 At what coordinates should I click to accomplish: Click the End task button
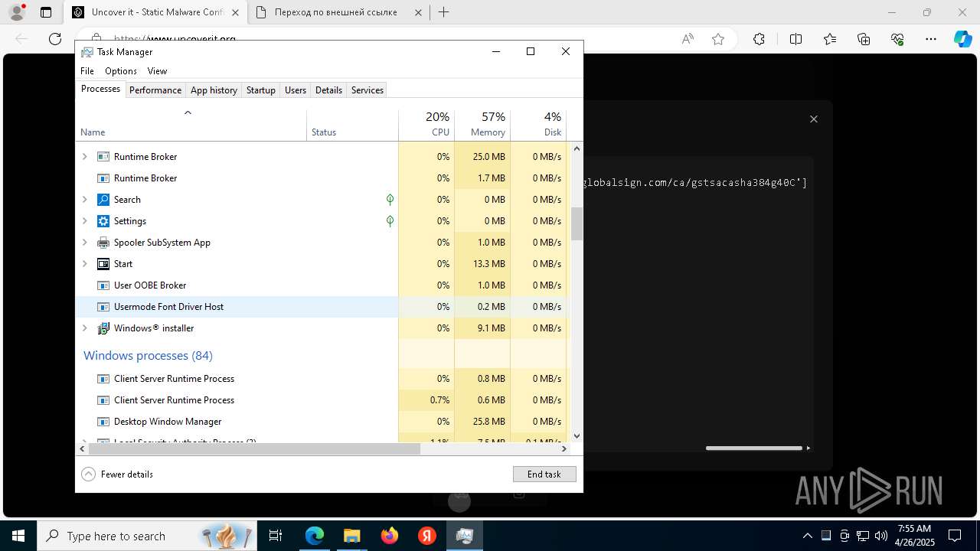544,474
